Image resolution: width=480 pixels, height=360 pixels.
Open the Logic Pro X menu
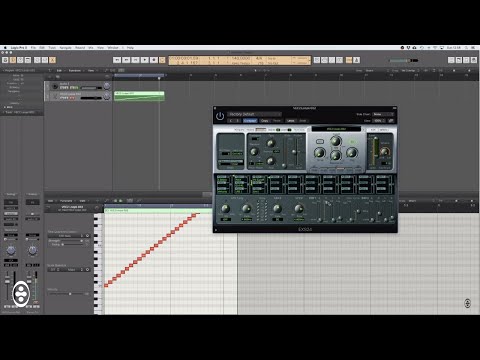coord(19,48)
